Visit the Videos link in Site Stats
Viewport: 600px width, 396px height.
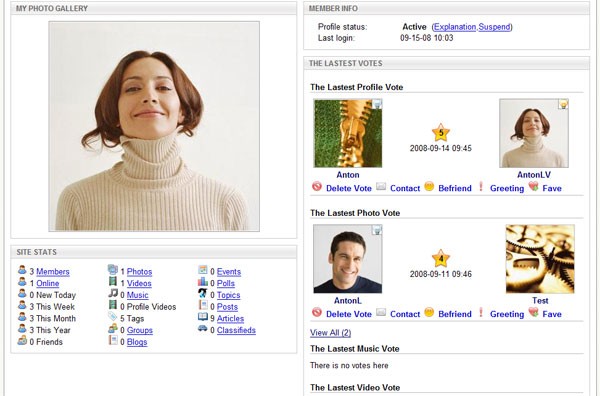coord(139,284)
